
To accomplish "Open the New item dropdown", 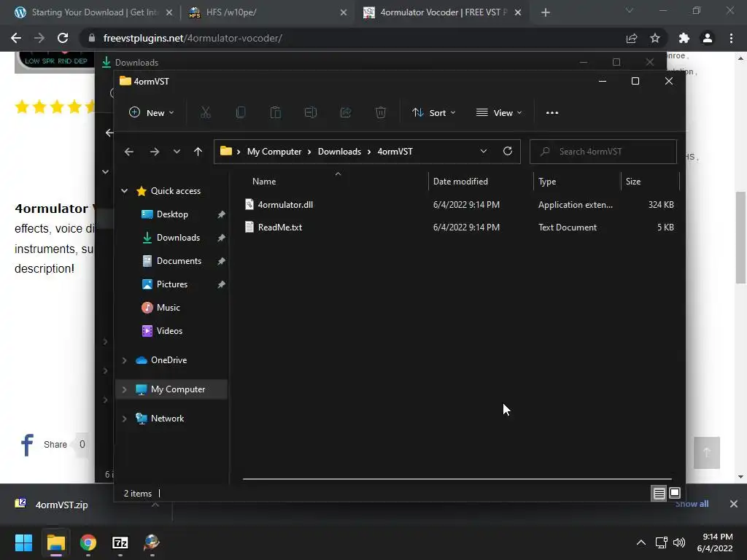I will click(152, 113).
